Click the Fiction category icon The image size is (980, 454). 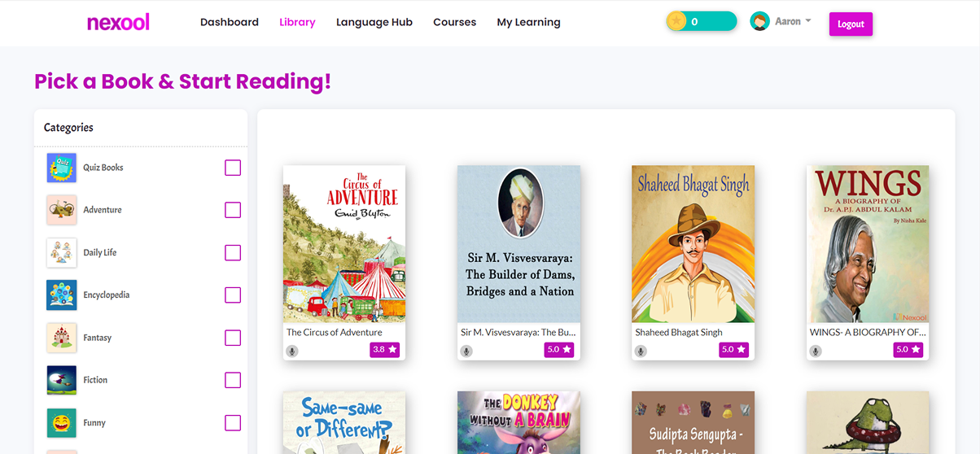pyautogui.click(x=62, y=380)
